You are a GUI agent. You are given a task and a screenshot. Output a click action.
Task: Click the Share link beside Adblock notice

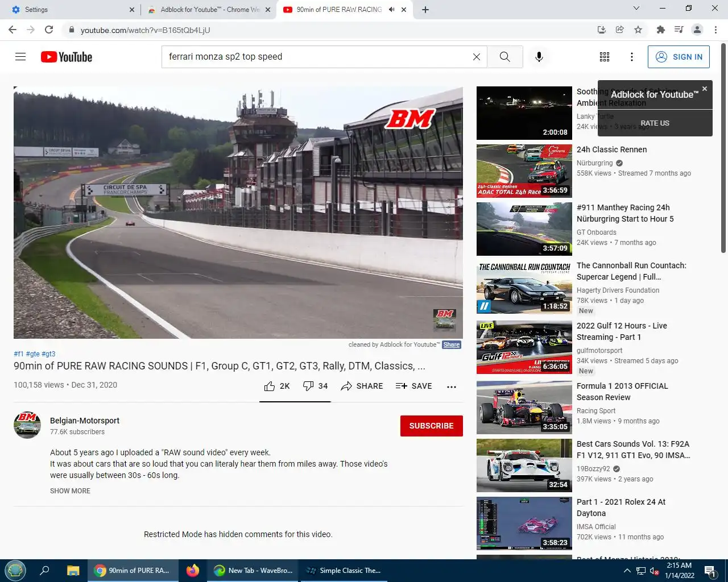(452, 344)
